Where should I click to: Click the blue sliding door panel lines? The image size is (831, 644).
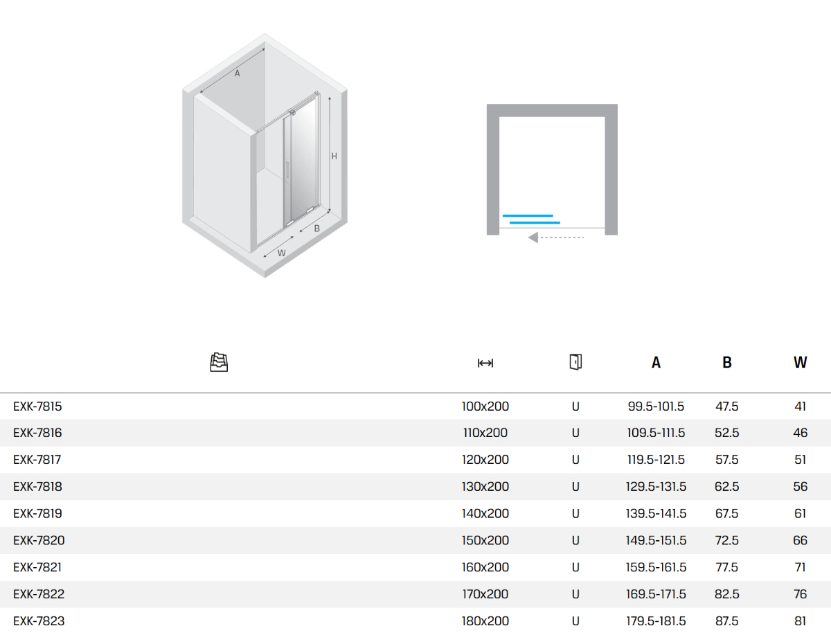coord(531,219)
